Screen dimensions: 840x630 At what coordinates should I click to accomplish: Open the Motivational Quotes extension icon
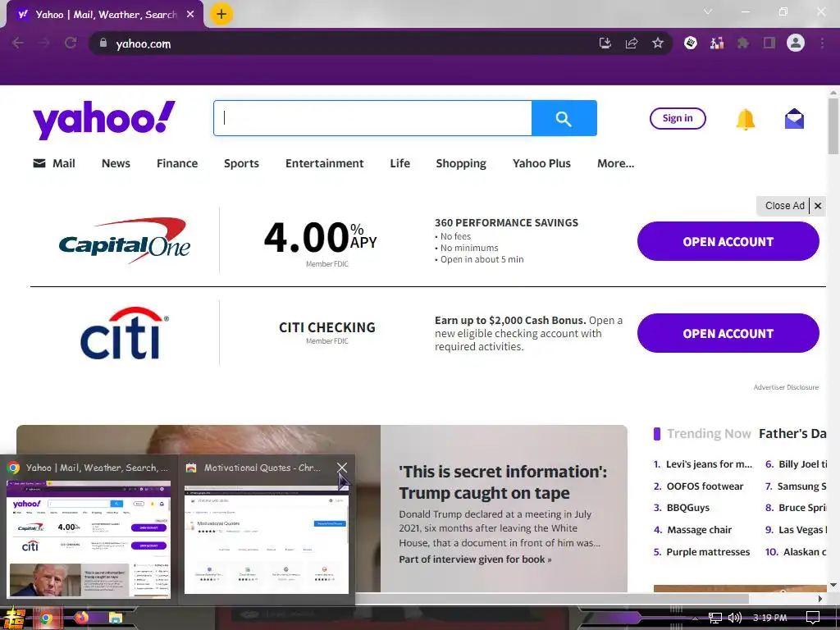717,43
